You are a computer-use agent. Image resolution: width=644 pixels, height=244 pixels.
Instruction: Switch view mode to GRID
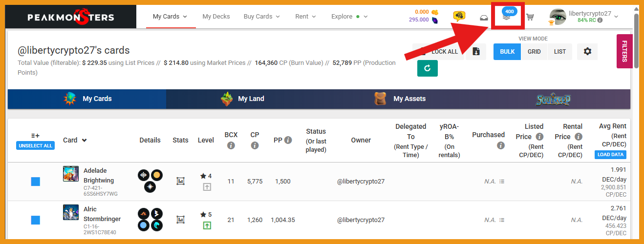pos(534,52)
